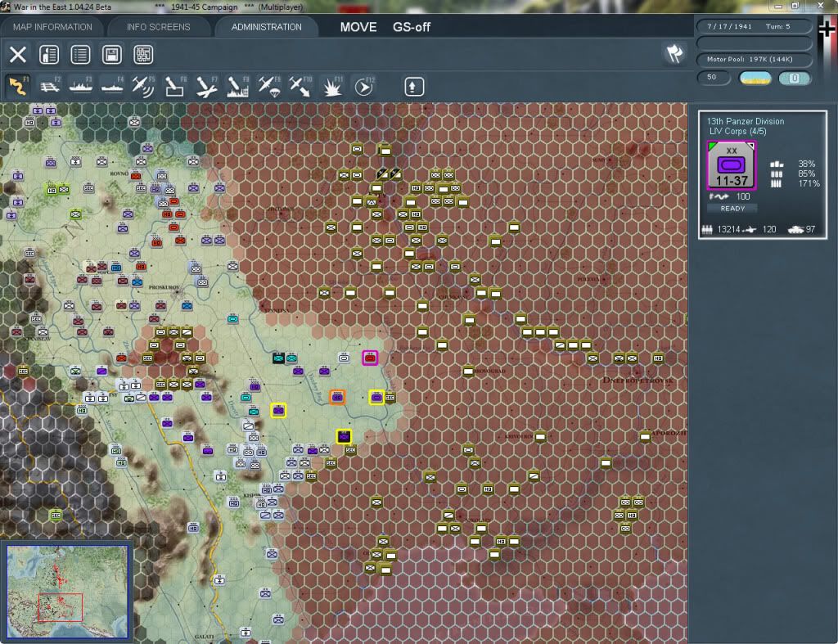Click the teal pill showing 0
Viewport: 838px width, 644px height.
point(795,78)
